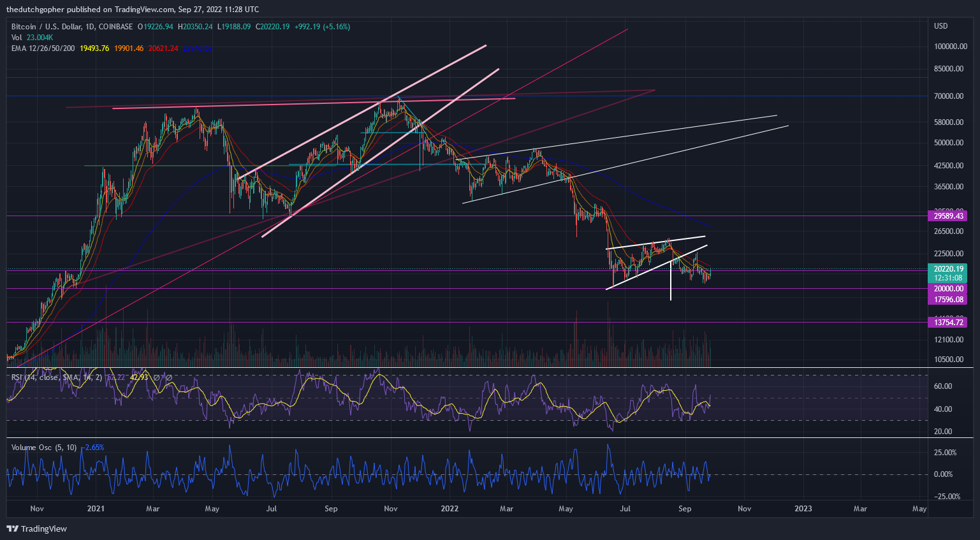Click the orange EMA value 19901.46
The width and height of the screenshot is (980, 540).
point(129,48)
